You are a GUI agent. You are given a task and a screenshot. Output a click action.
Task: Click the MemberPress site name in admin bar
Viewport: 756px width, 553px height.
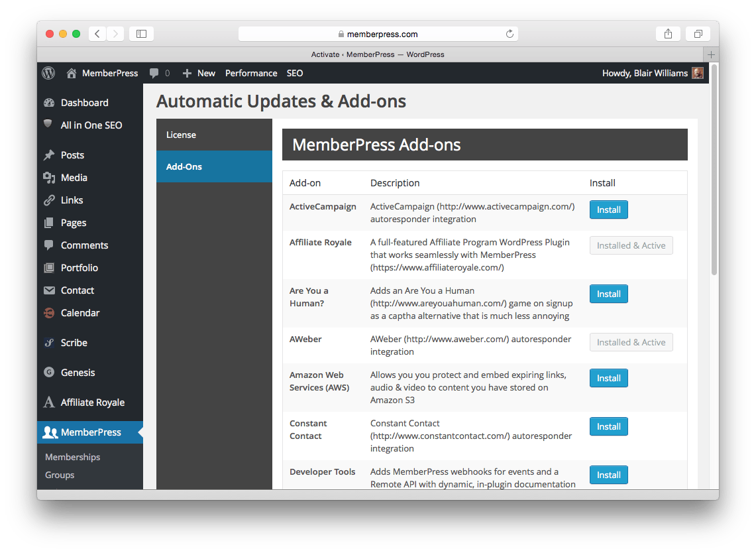110,74
